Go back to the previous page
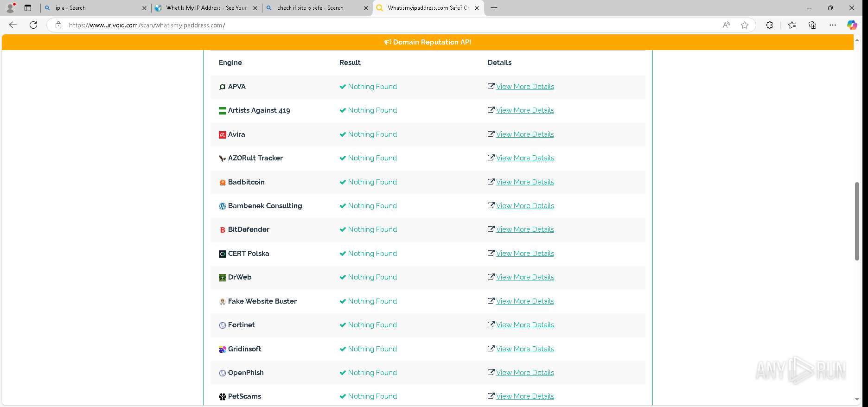Image resolution: width=868 pixels, height=407 pixels. click(x=13, y=25)
